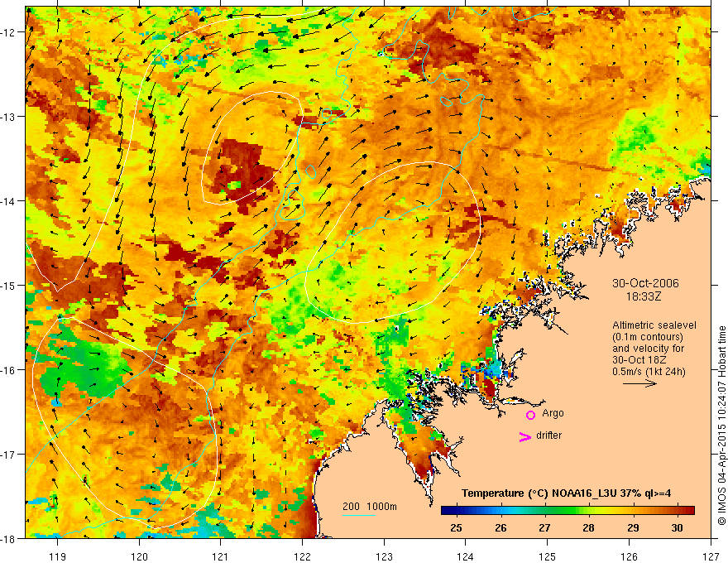Click the '29' color bar tick label
Viewport: 728px width, 563px height.
pos(633,527)
